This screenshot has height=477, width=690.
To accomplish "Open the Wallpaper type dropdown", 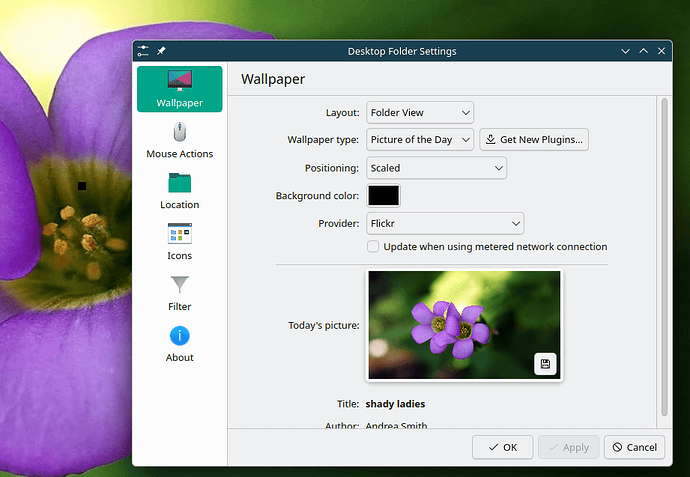I will [x=420, y=139].
